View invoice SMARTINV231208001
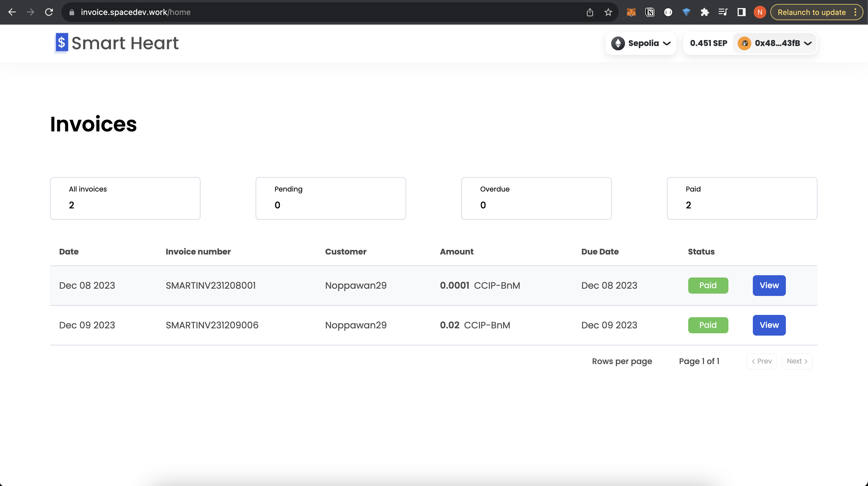The image size is (868, 486). coord(769,285)
